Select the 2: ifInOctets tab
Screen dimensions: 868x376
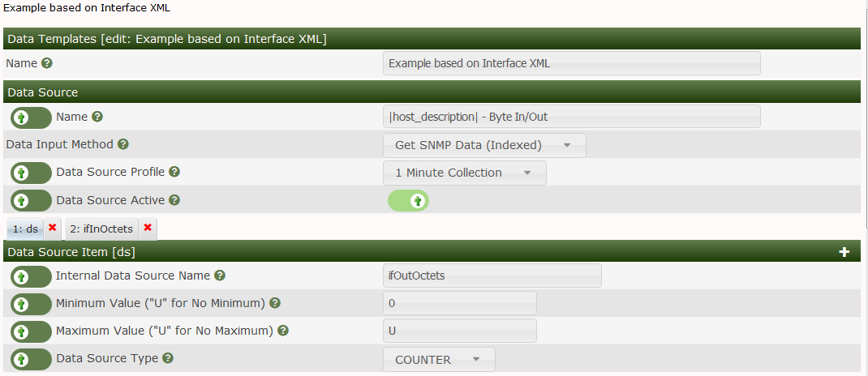tap(101, 229)
